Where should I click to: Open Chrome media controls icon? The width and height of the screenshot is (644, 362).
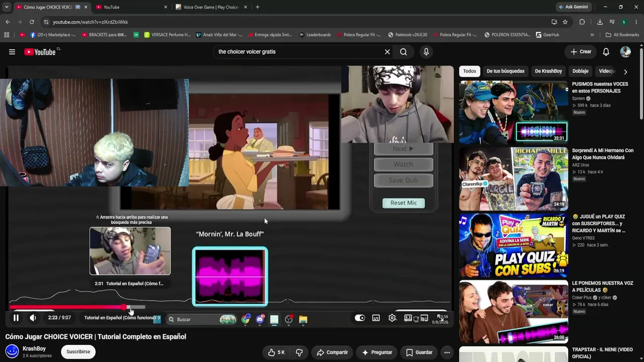click(612, 22)
